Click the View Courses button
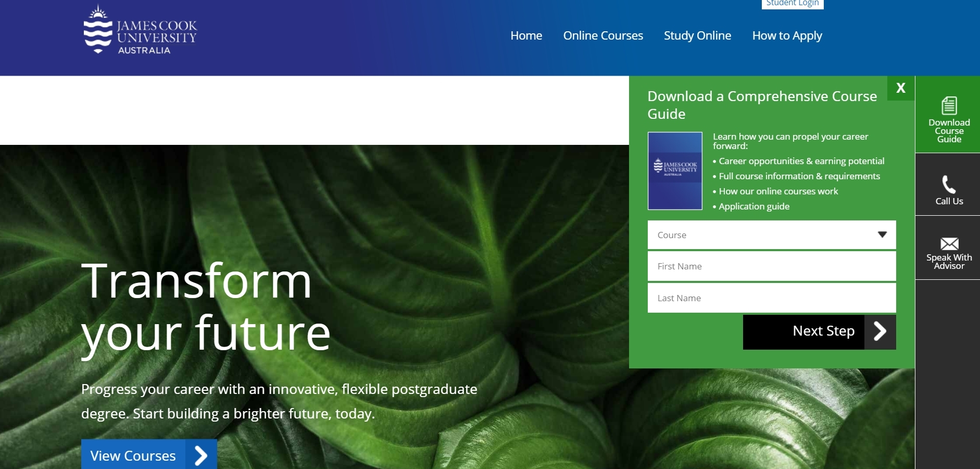The width and height of the screenshot is (980, 469). 149,455
